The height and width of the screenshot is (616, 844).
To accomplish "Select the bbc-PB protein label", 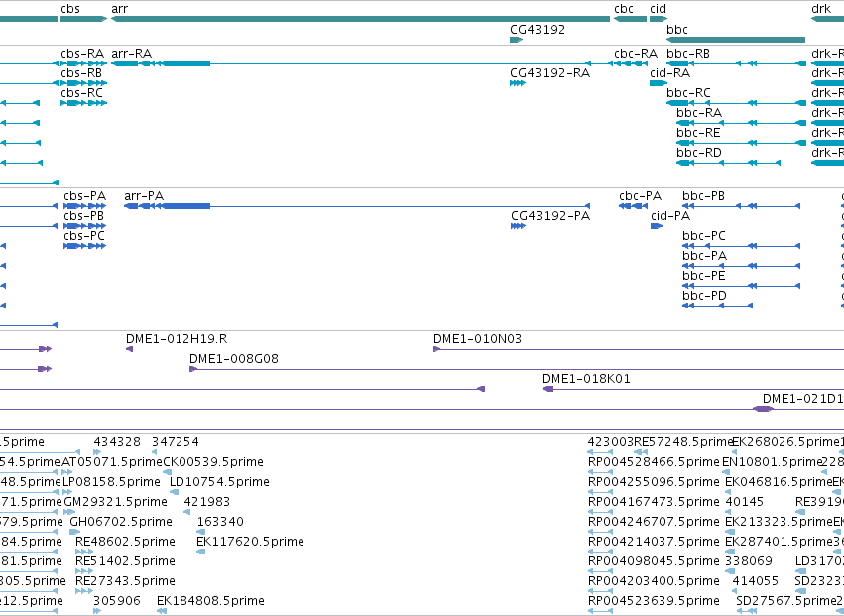I will (703, 196).
